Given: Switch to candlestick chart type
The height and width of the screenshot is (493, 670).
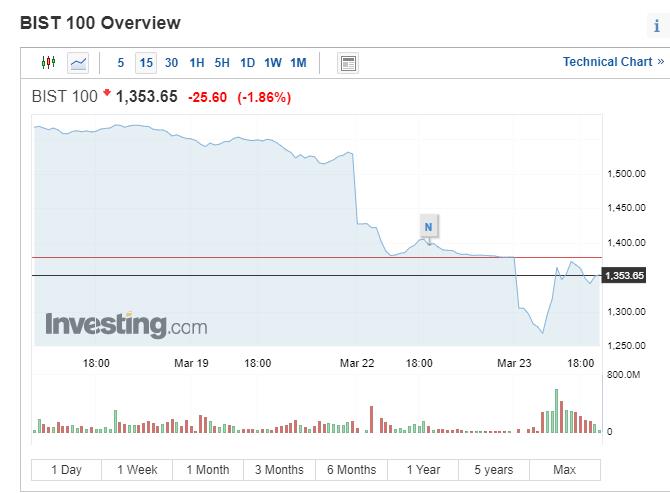Looking at the screenshot, I should click(x=48, y=63).
